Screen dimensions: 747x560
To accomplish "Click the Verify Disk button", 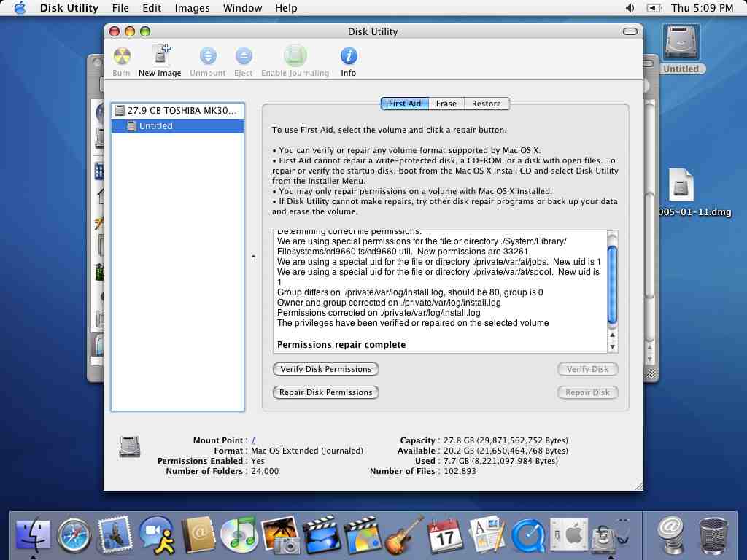I will [x=587, y=369].
